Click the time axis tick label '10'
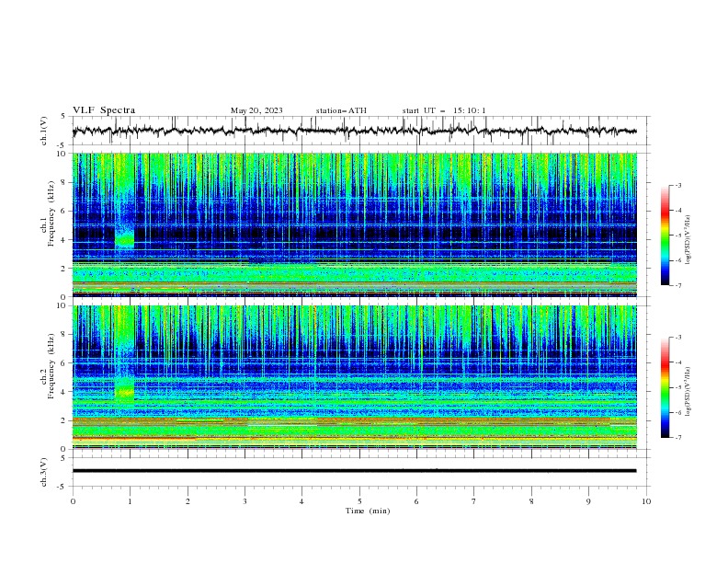Image resolution: width=728 pixels, height=563 pixels. [646, 501]
